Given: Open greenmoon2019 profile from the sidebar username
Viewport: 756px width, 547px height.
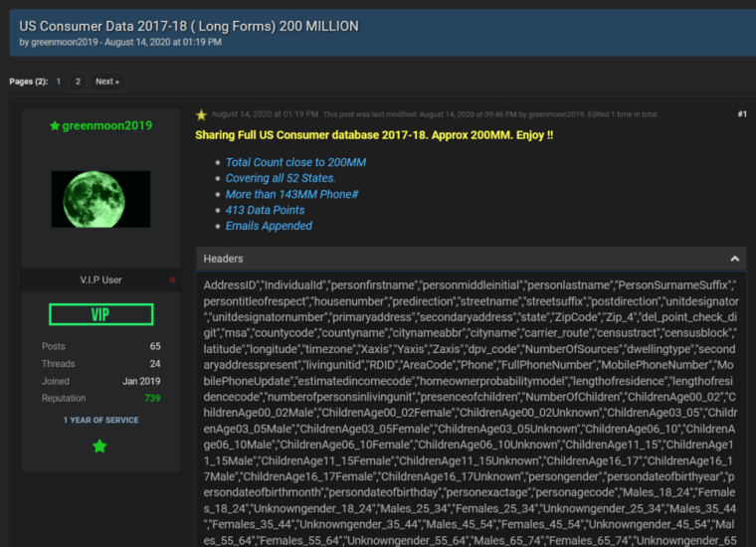Looking at the screenshot, I should pos(107,125).
